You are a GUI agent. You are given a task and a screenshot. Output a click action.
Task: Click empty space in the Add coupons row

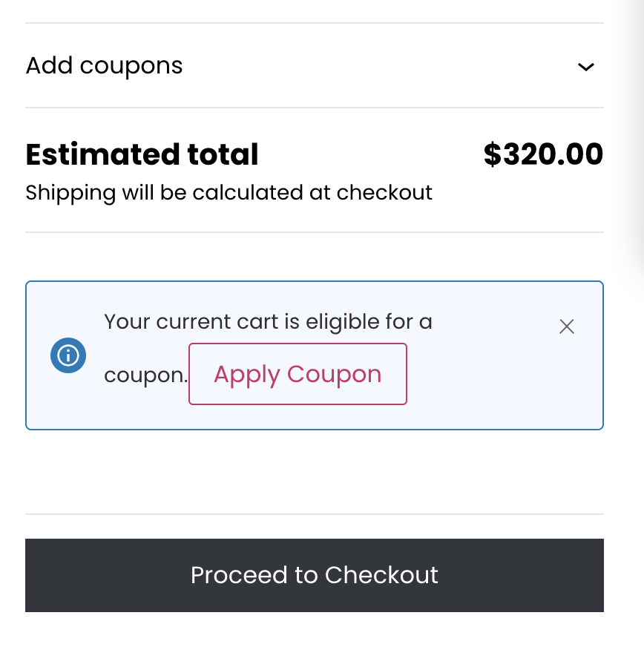coord(371,66)
